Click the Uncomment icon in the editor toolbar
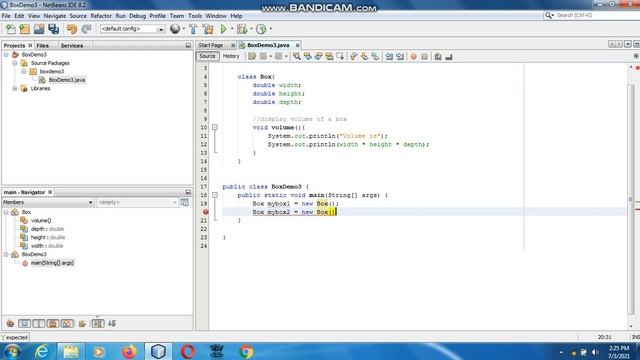Viewport: 640px width, 360px height. click(x=449, y=56)
